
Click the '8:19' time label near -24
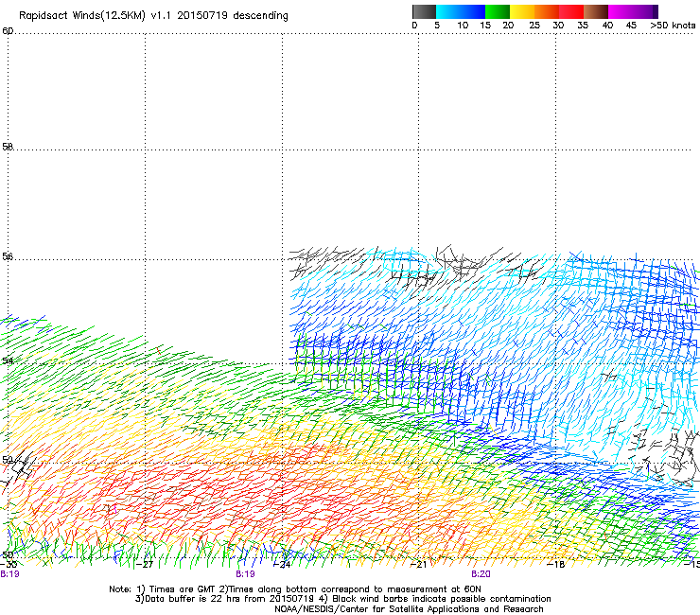coord(246,574)
